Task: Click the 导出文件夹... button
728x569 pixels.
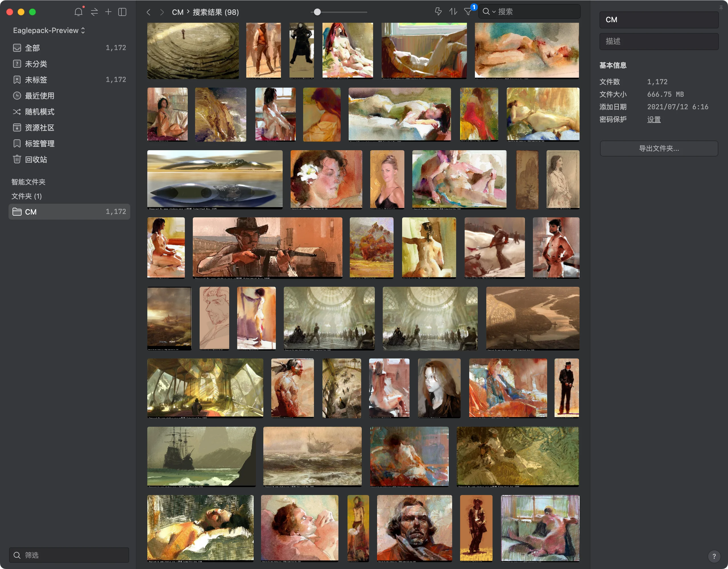Action: [x=659, y=149]
